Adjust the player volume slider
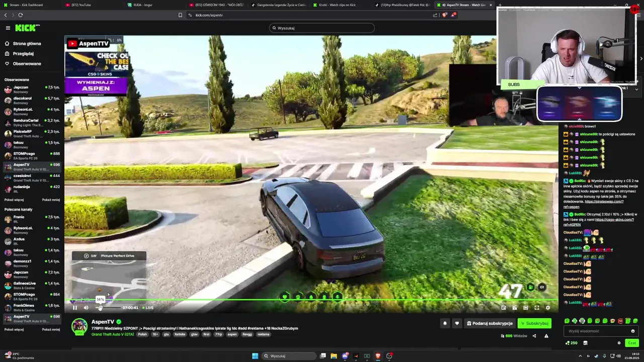This screenshot has width=644, height=362. [x=107, y=308]
